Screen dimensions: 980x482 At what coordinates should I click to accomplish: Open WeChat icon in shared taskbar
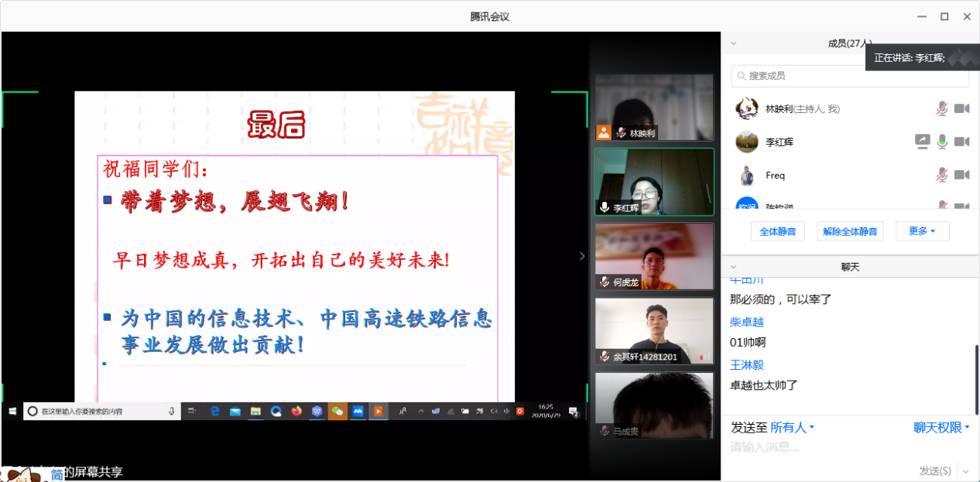coord(337,412)
